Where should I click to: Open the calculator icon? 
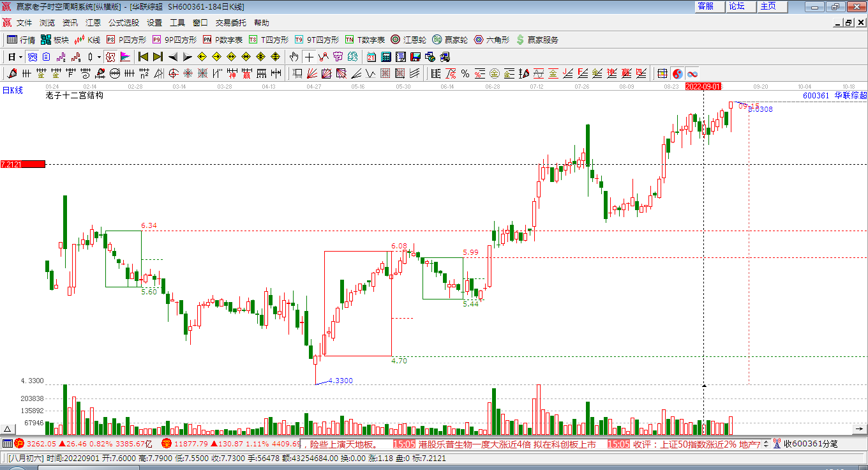tap(385, 57)
